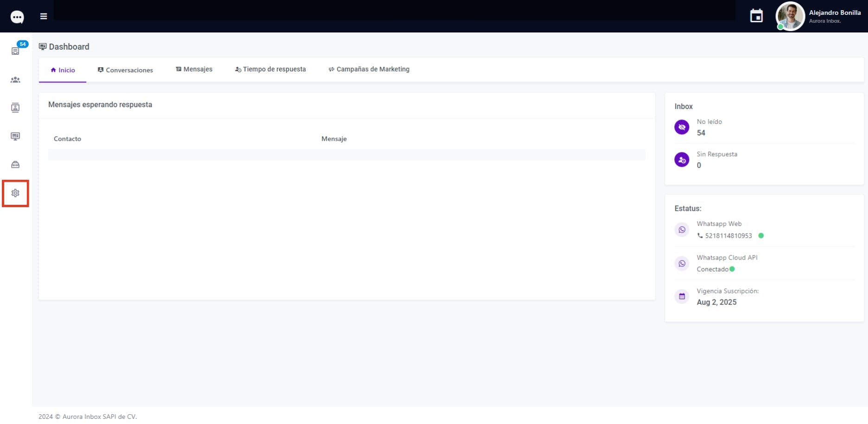Open the Tiempo de respuesta tab
The width and height of the screenshot is (868, 424).
[270, 69]
